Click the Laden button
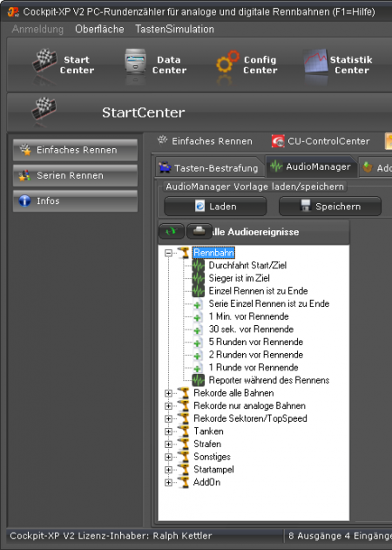Viewport: 392px width, 550px height. (x=215, y=207)
